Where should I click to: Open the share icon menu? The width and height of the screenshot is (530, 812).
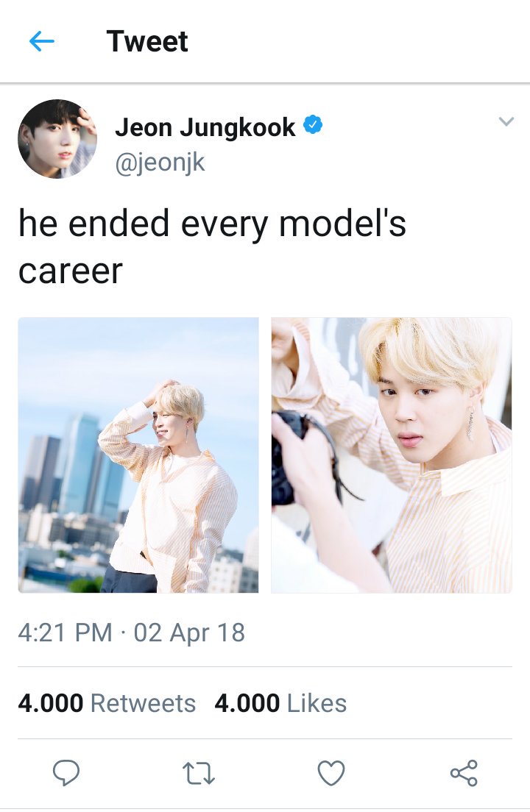[464, 773]
